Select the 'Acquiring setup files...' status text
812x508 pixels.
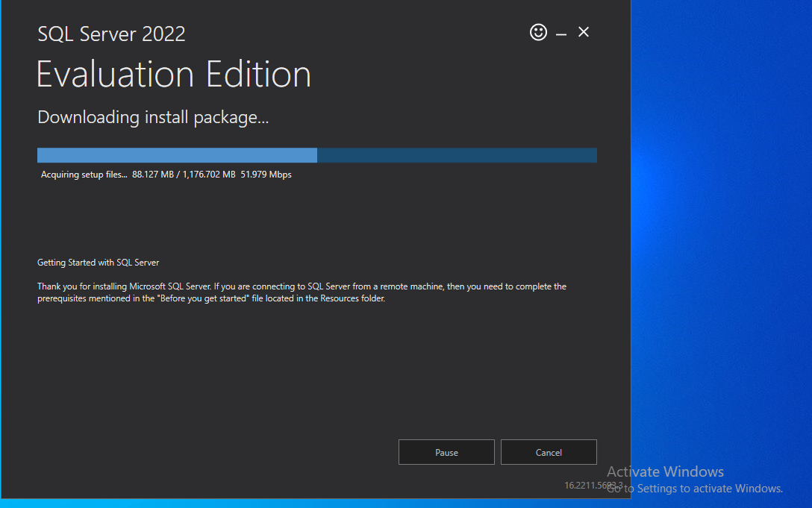pos(84,175)
